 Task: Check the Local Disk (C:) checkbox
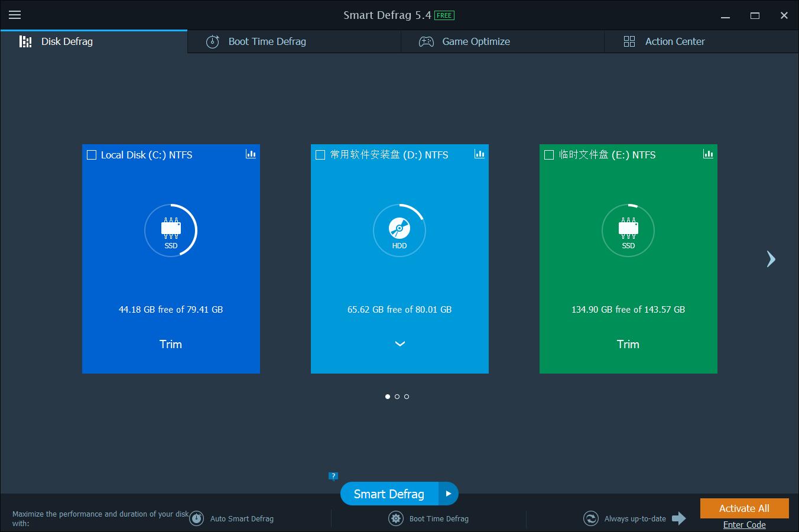pyautogui.click(x=92, y=155)
